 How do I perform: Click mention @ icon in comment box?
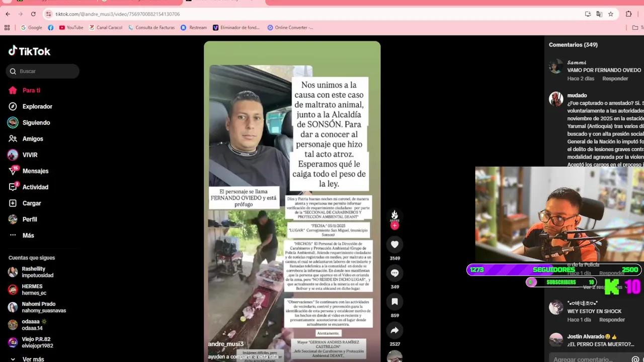(x=635, y=359)
